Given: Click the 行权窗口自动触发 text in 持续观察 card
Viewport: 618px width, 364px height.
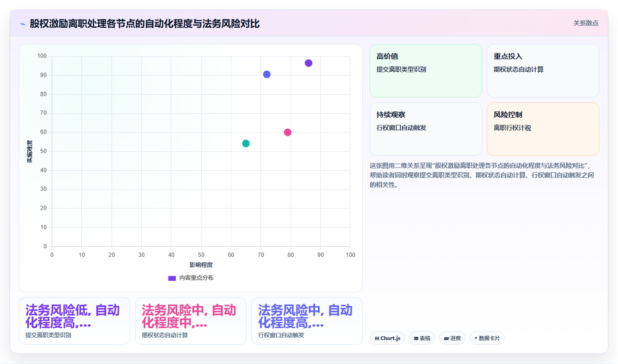Looking at the screenshot, I should [x=401, y=128].
